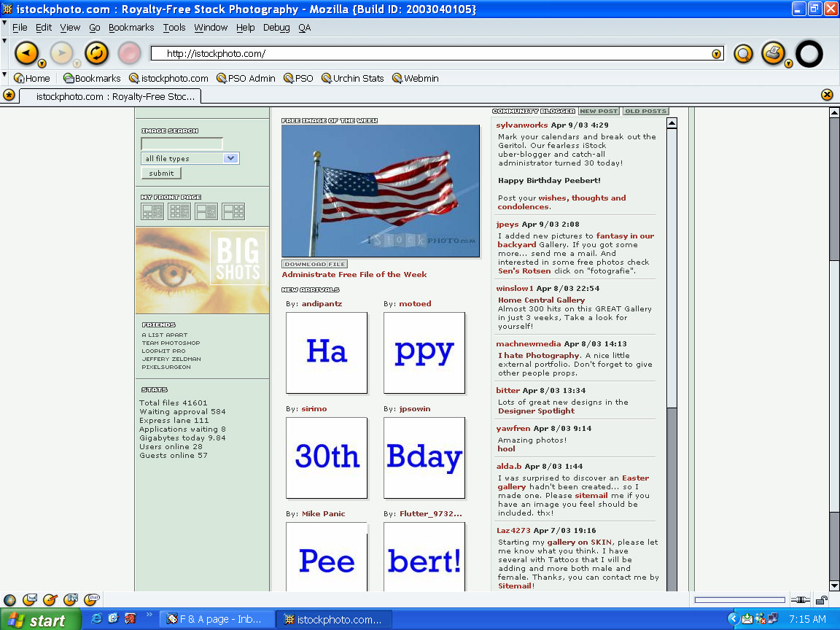The image size is (840, 630).
Task: Reload the page with the Reload button
Action: [x=96, y=52]
